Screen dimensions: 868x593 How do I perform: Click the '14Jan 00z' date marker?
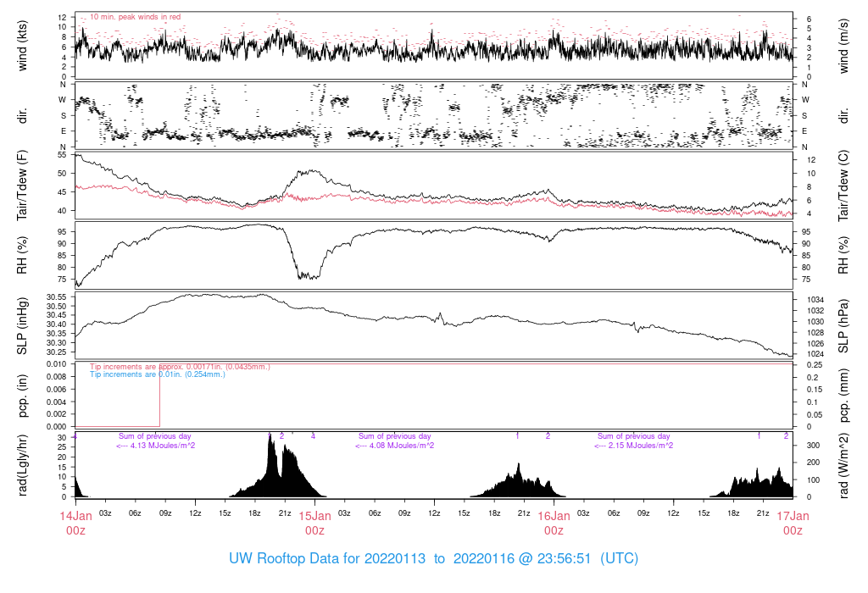pyautogui.click(x=75, y=524)
